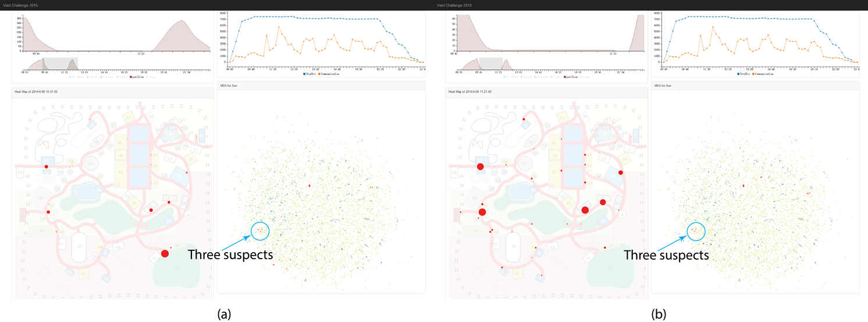Viewport: 868px width, 322px height.
Task: Click yellow block 45 on panel (a) map
Action: 120,143
